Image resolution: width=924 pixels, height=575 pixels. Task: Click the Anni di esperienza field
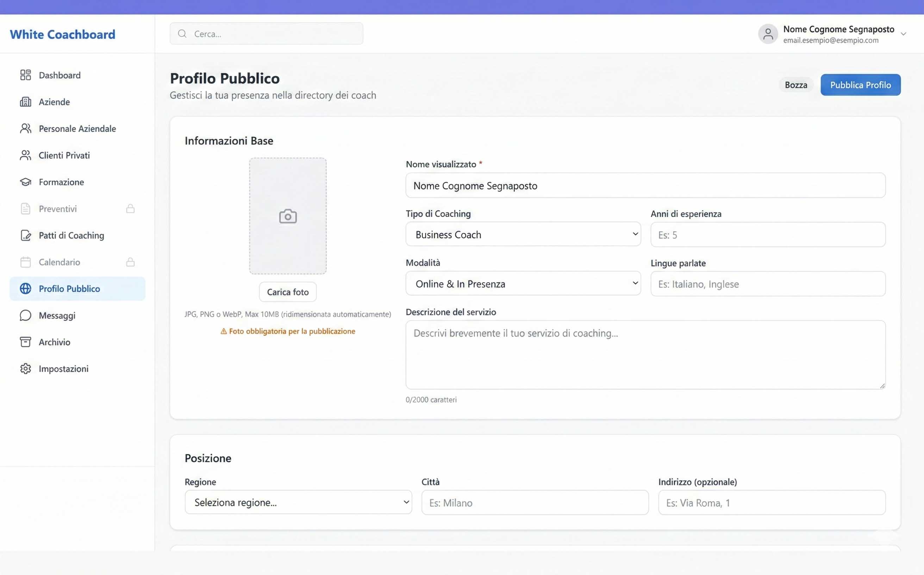coord(768,235)
